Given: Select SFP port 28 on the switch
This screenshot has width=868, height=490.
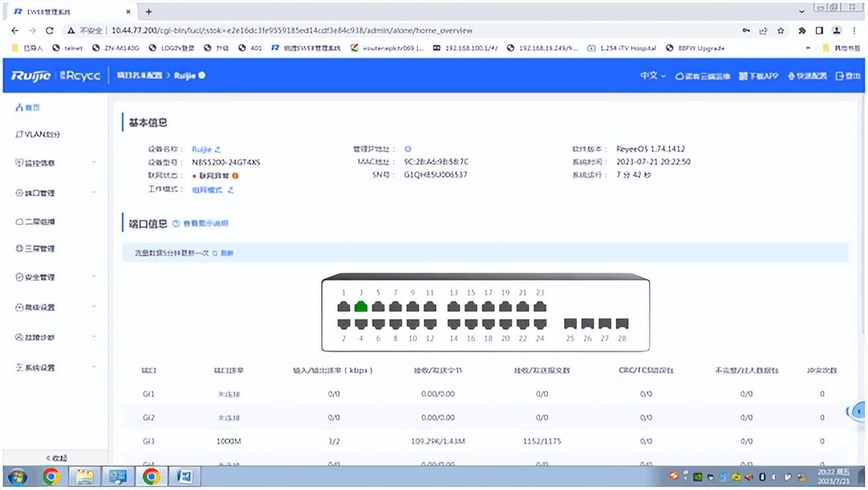Looking at the screenshot, I should (622, 323).
